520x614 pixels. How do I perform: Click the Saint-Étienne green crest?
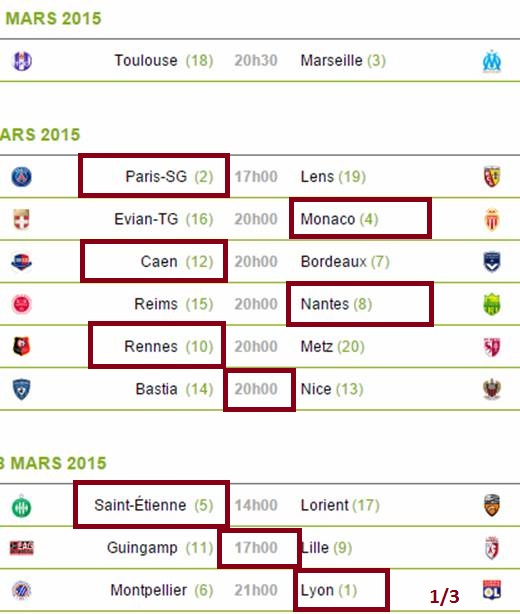point(22,506)
